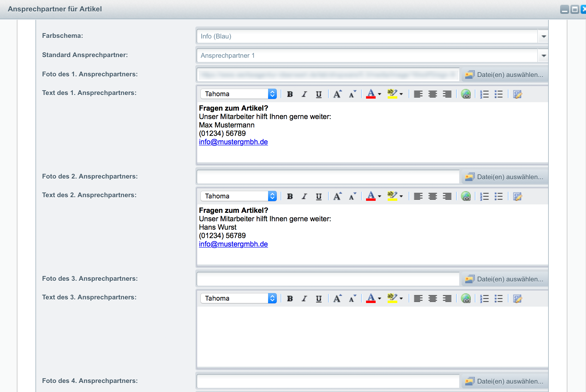Open info@mustergmbh.de link under Hans Wurst
This screenshot has height=392, width=586.
[x=233, y=244]
